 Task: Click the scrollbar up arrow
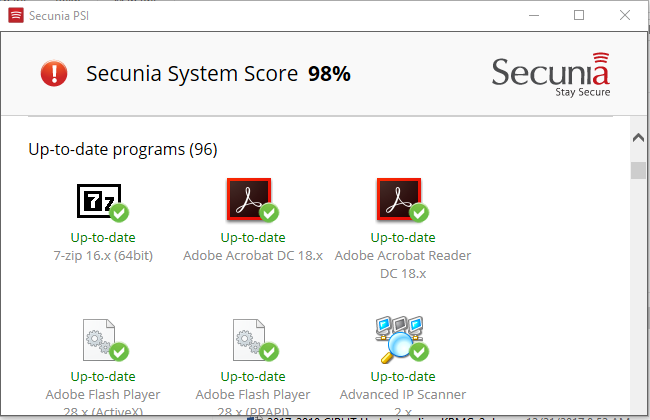click(x=638, y=138)
